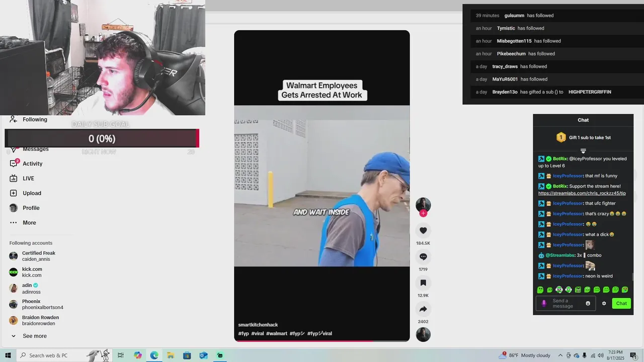Focus the Send a message field
Image resolution: width=644 pixels, height=362 pixels.
566,303
